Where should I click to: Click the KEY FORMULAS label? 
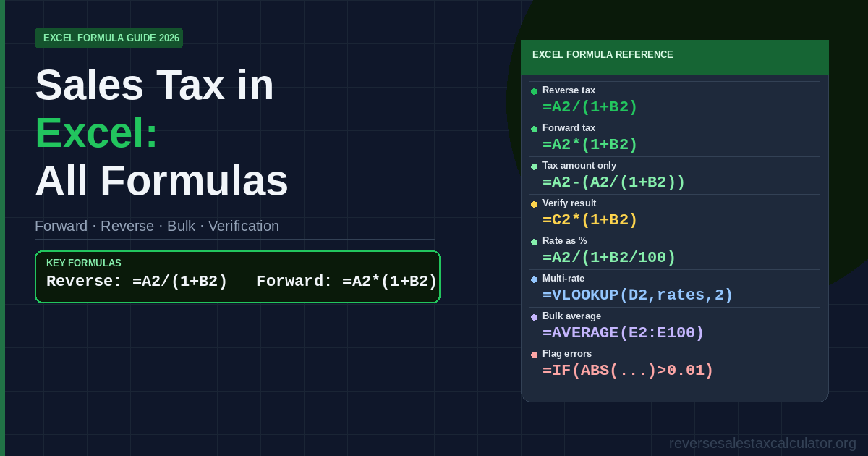pyautogui.click(x=83, y=263)
